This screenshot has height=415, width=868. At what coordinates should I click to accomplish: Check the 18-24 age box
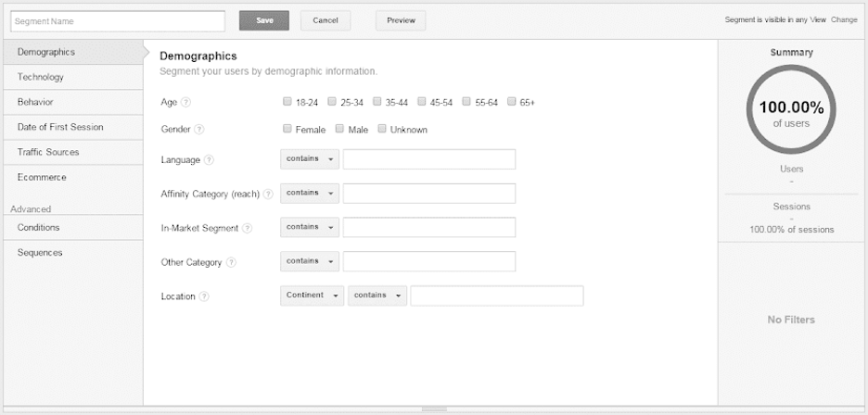coord(287,102)
